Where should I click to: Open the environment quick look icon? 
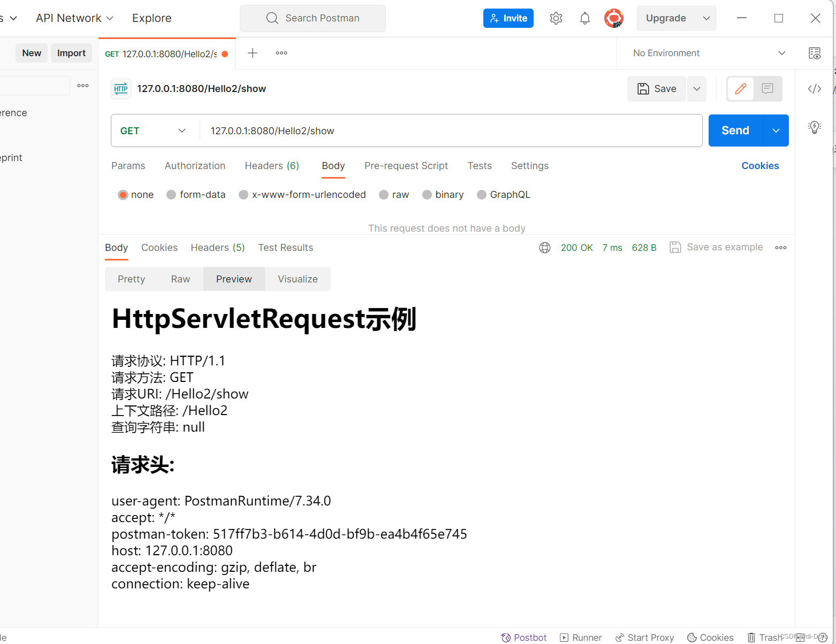pyautogui.click(x=815, y=53)
